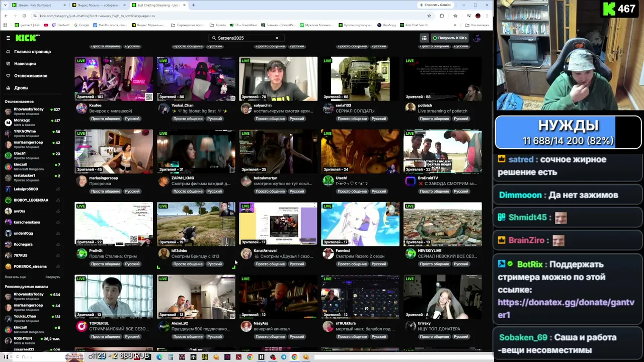Click Показать еще in sidebar
Screen dimensions: 644x362
(x=15, y=277)
